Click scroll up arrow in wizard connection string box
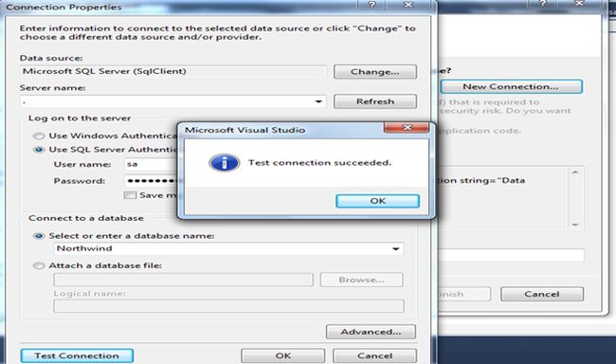616x364 pixels. click(x=575, y=173)
